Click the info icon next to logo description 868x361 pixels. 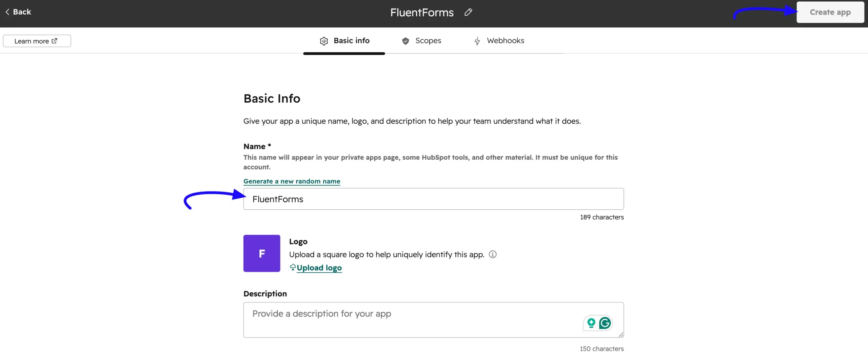(x=493, y=254)
